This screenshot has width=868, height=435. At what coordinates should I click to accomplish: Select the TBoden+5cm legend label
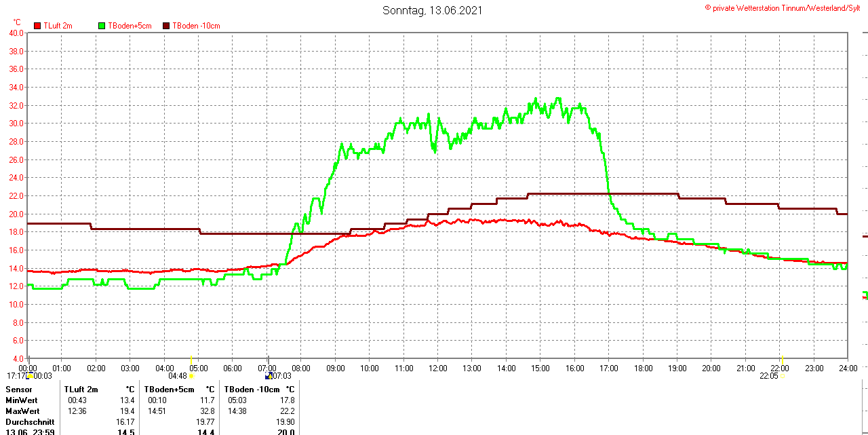(x=130, y=26)
